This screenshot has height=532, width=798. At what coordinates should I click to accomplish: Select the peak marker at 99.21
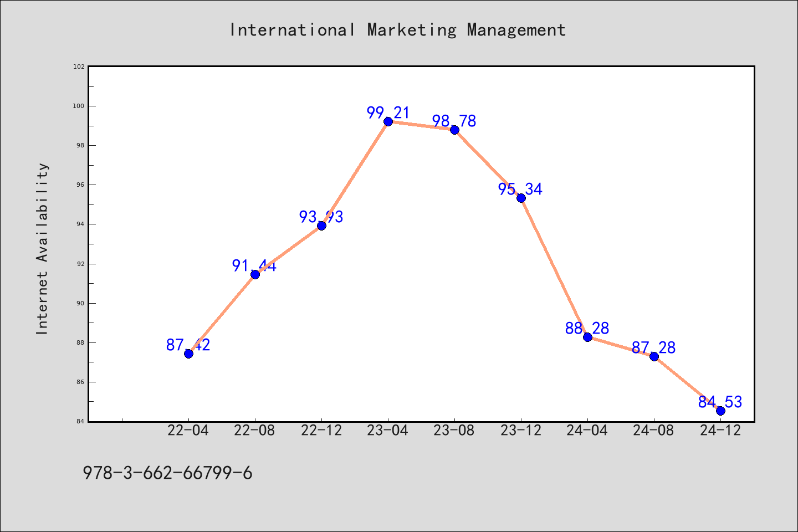click(x=388, y=121)
